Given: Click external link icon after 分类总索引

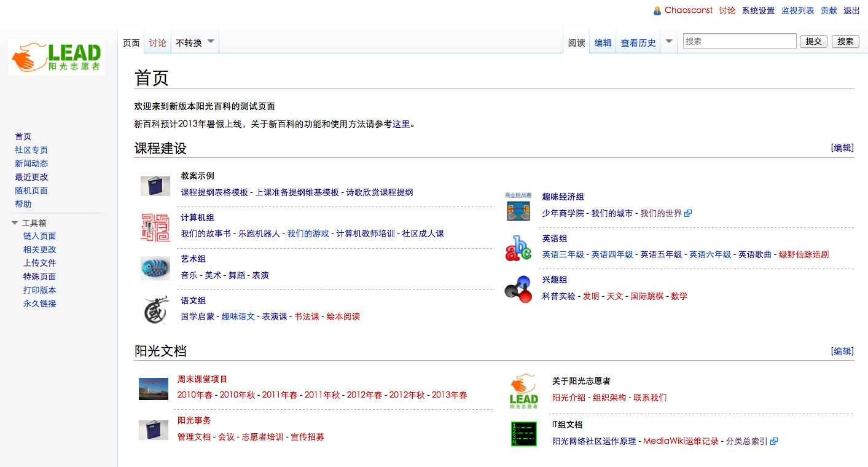Looking at the screenshot, I should 774,441.
